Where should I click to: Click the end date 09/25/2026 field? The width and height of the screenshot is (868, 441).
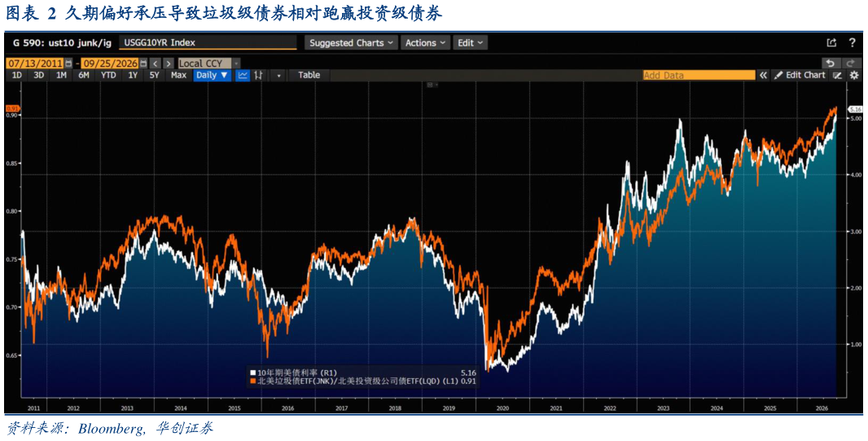(110, 63)
